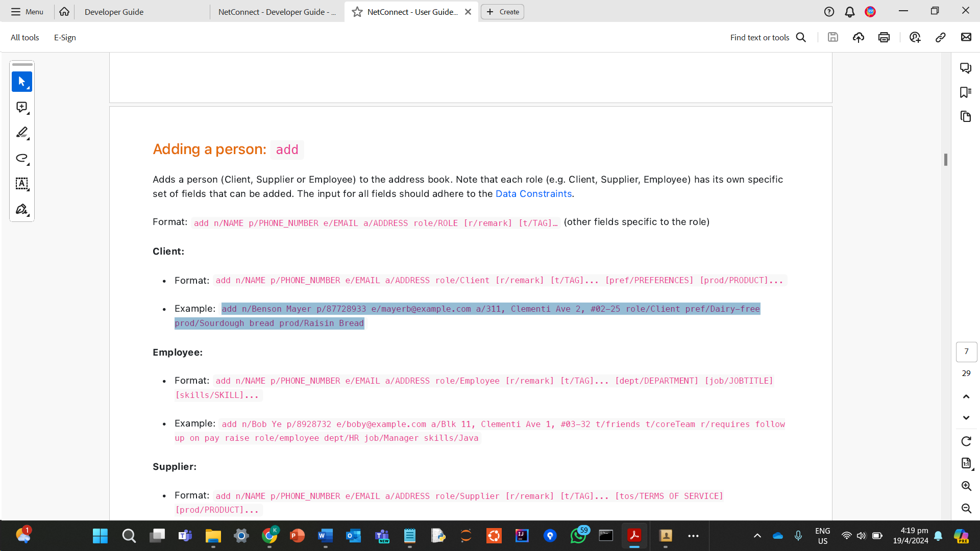Screen dimensions: 980x551
Task: Zoom in on the document
Action: pos(966,486)
